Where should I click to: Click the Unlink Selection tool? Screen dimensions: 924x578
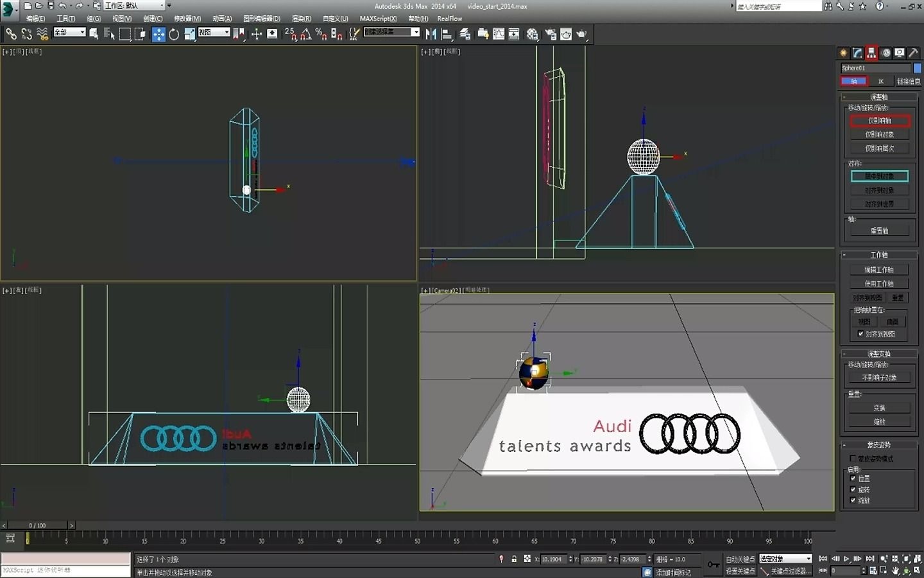26,34
